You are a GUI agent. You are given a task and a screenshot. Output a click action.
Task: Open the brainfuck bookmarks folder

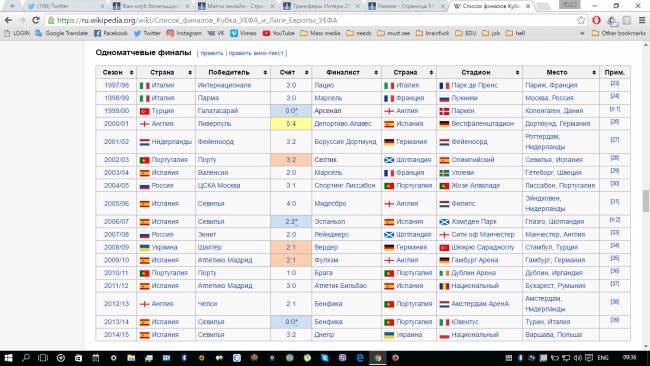432,33
